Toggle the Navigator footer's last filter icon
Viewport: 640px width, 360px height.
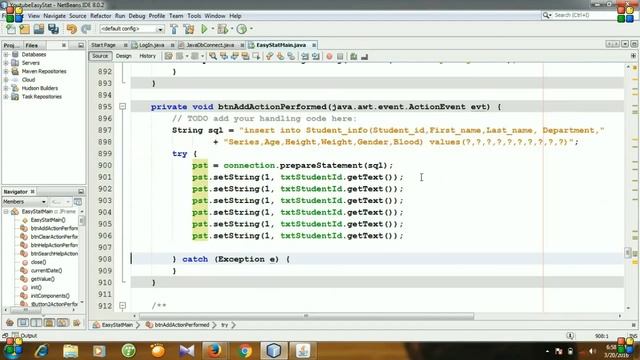pyautogui.click(x=76, y=323)
